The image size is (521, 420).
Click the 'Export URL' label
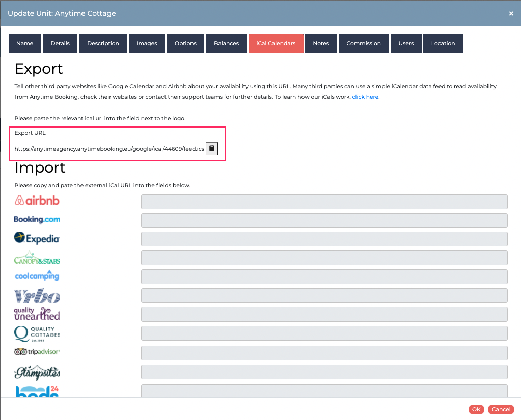pos(30,133)
